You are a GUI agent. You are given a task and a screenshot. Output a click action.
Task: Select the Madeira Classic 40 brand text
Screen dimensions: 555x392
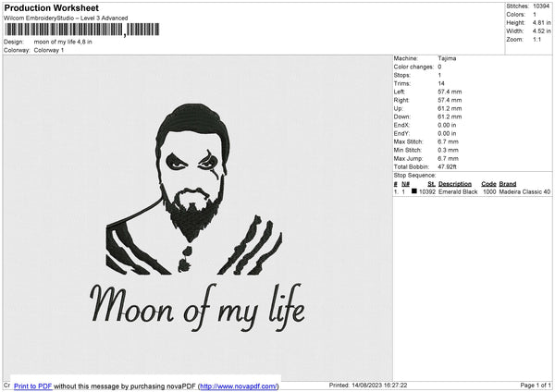(524, 191)
